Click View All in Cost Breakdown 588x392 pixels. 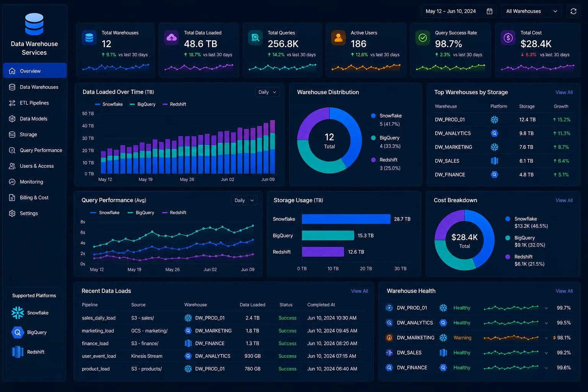point(564,200)
